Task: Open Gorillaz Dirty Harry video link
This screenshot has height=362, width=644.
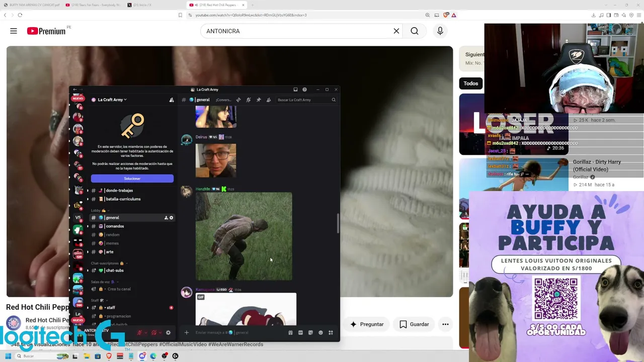Action: pos(597,165)
